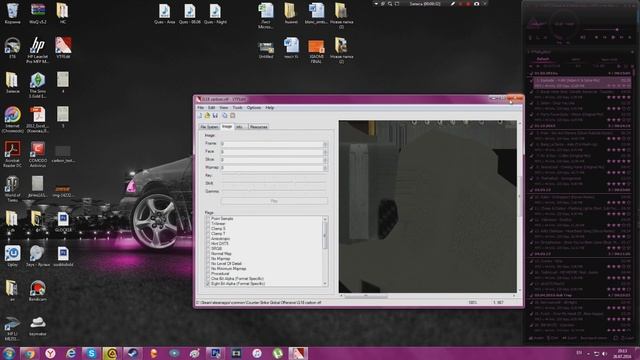Switch to the File System tab
Viewport: 640px width, 360px height.
(209, 127)
